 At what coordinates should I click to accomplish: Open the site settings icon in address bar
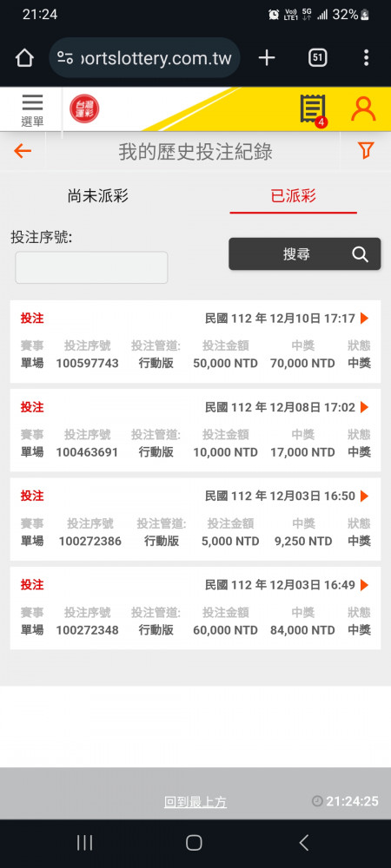65,57
